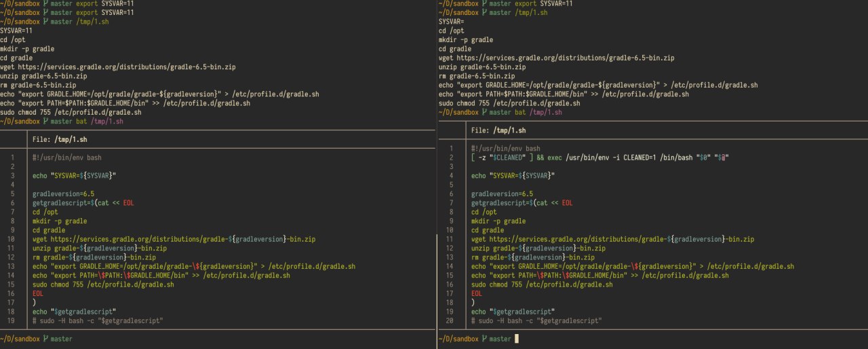
Task: Click red 'EOL' on line 17 in right pane
Action: point(476,293)
